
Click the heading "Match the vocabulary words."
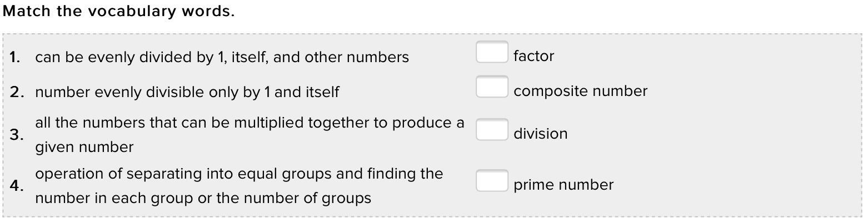coord(118,12)
